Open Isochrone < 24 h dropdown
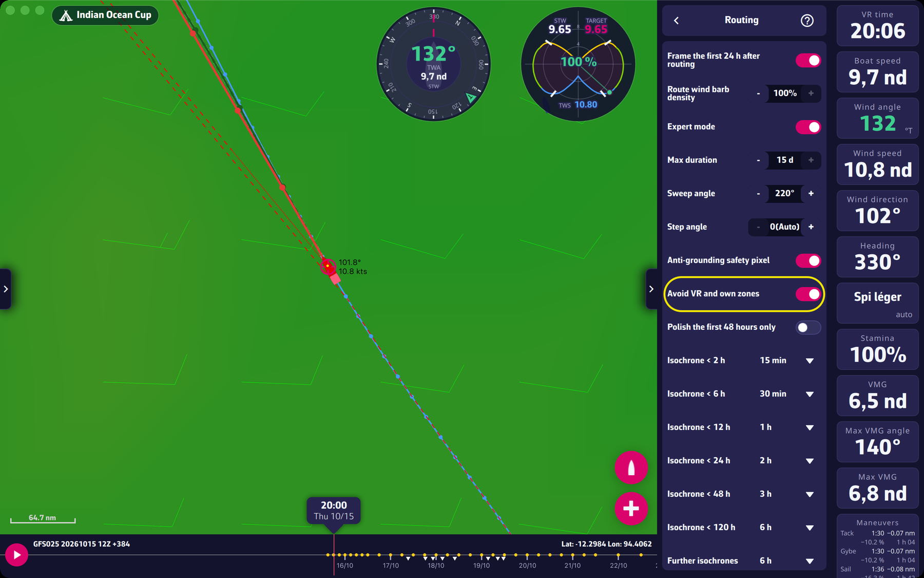Screen dimensions: 924x578 810,461
